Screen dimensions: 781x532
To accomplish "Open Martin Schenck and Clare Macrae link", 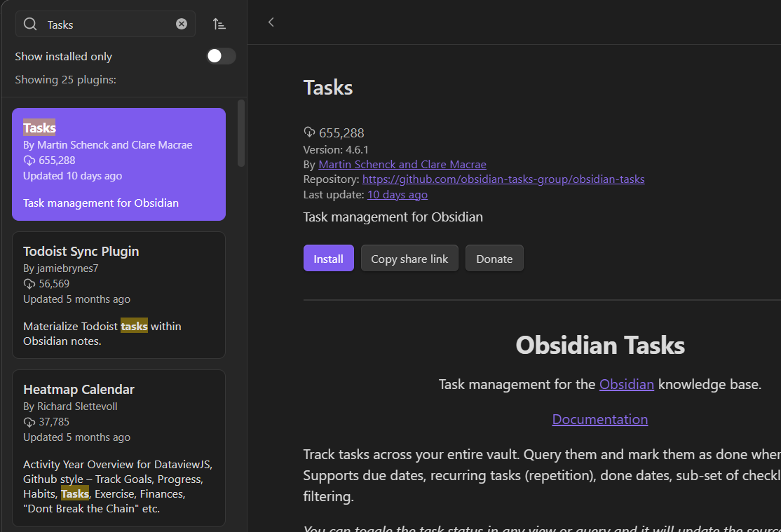I will pos(402,165).
